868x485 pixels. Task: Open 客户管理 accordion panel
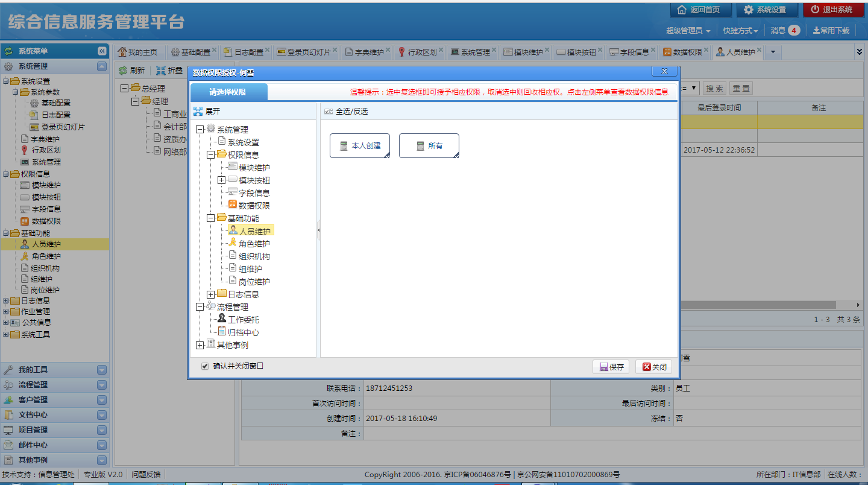point(55,400)
